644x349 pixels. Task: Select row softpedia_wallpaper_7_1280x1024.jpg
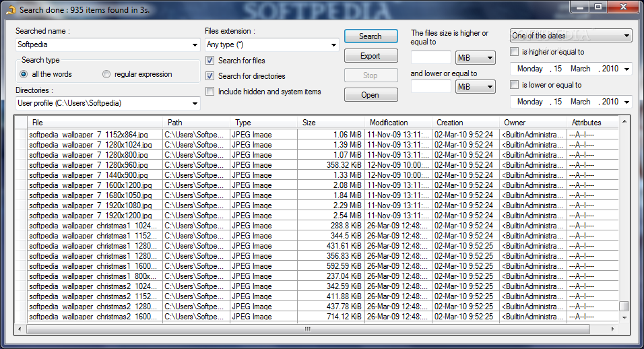click(316, 145)
